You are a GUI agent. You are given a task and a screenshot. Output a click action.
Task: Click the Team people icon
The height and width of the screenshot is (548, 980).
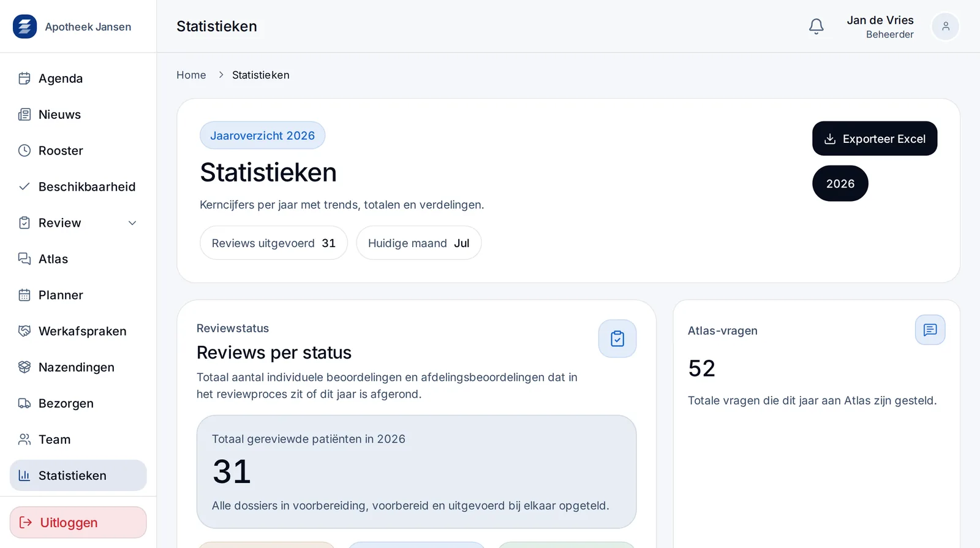(24, 440)
